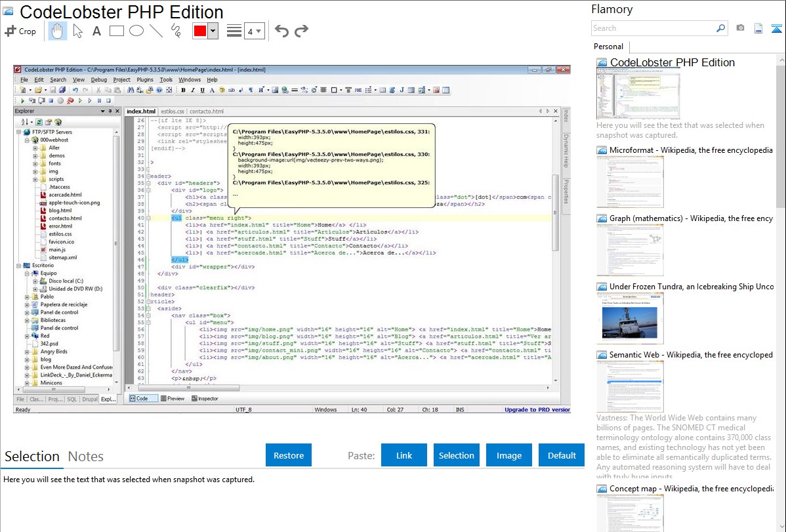Viewport: 786px width, 532px height.
Task: Undo the last annotation
Action: tap(281, 31)
